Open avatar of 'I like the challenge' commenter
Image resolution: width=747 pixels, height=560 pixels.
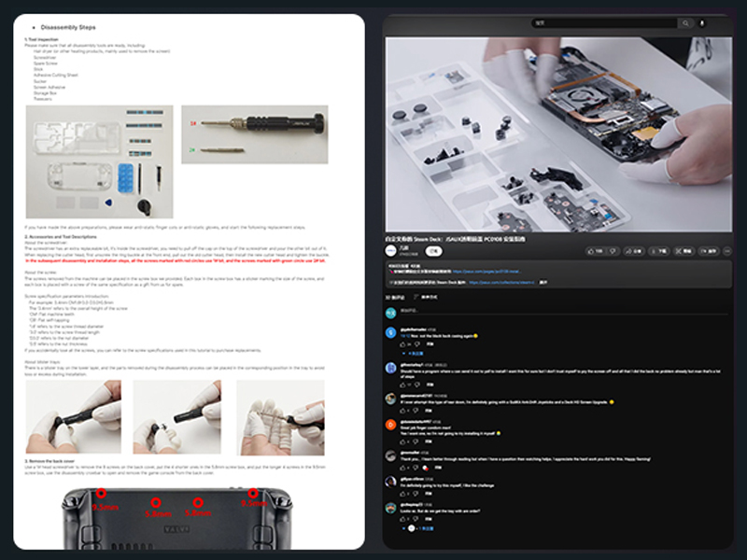(x=390, y=482)
